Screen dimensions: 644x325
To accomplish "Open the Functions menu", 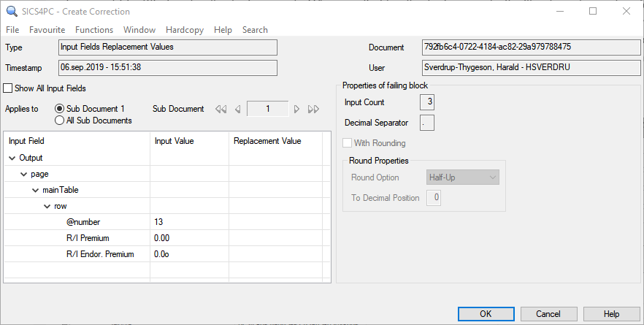I will tap(94, 30).
